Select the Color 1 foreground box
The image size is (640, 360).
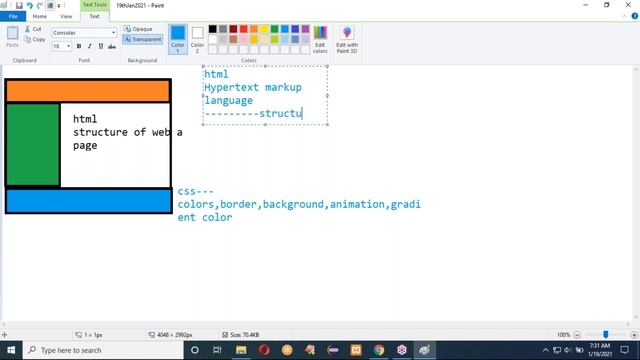click(178, 39)
